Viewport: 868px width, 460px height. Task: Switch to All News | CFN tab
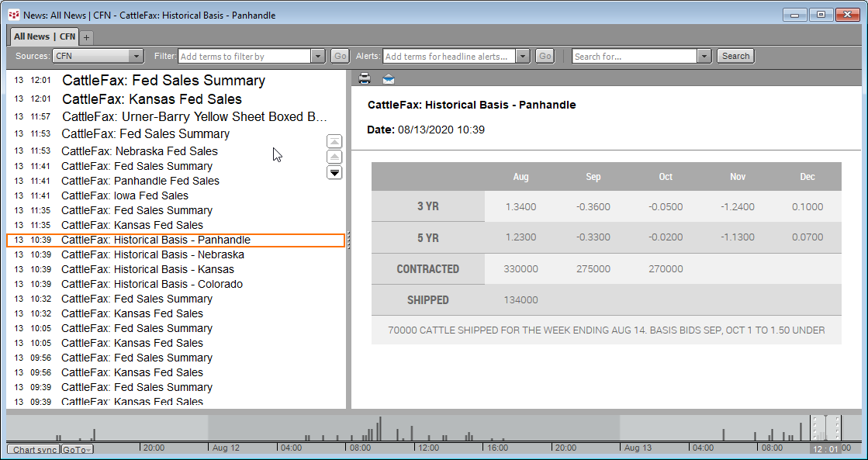click(x=44, y=36)
